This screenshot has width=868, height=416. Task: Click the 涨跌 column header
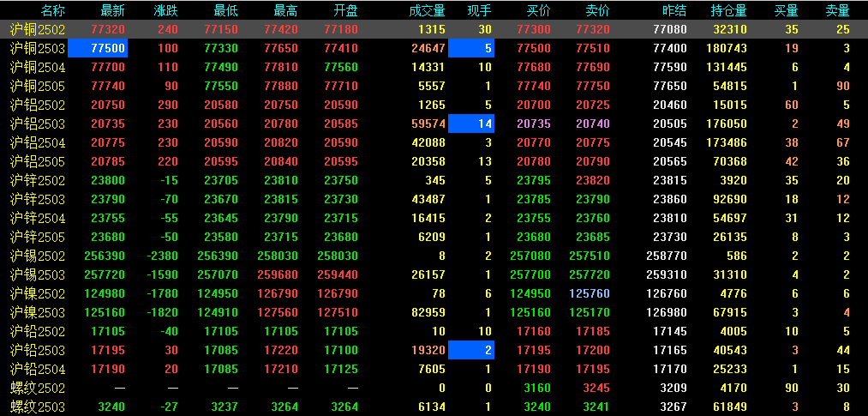pyautogui.click(x=166, y=10)
